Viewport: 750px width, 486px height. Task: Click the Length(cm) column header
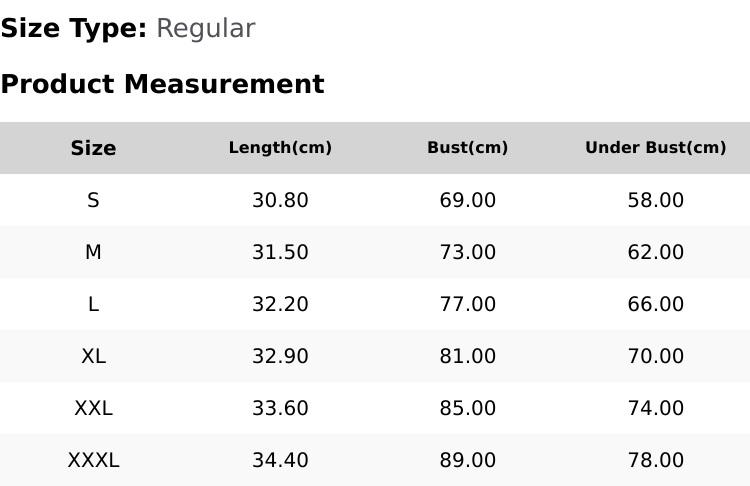[x=280, y=148]
